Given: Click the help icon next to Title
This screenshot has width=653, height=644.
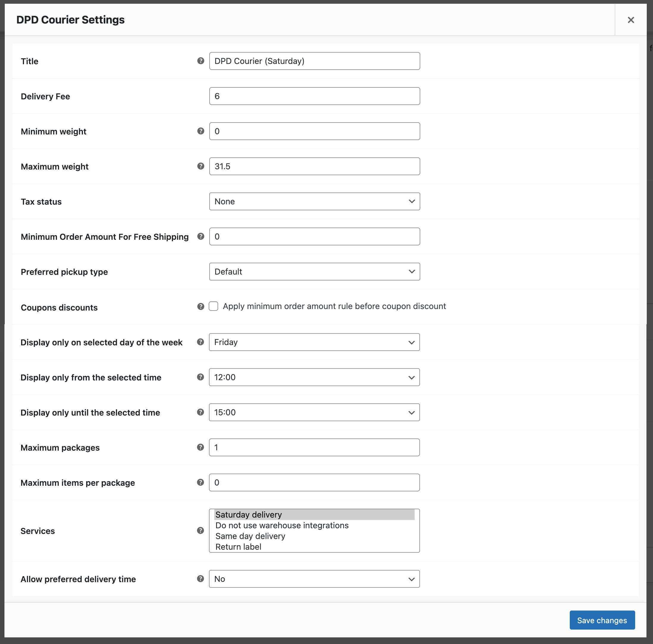Looking at the screenshot, I should pyautogui.click(x=200, y=61).
